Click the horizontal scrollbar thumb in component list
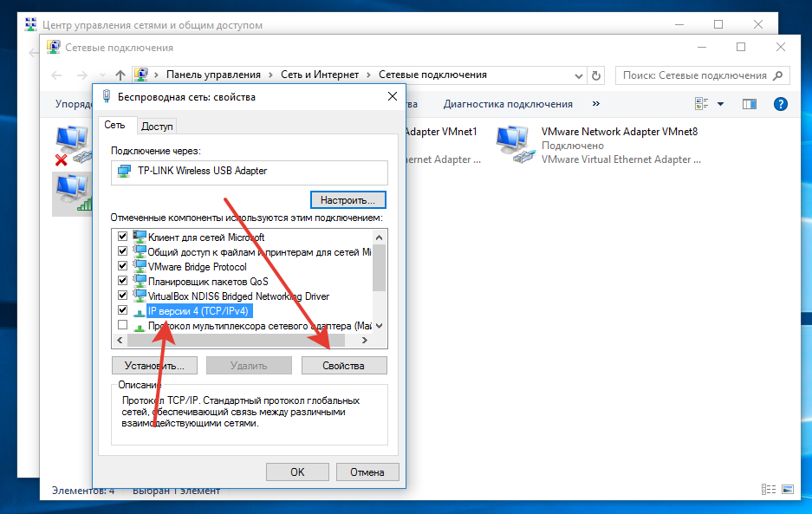 (236, 341)
